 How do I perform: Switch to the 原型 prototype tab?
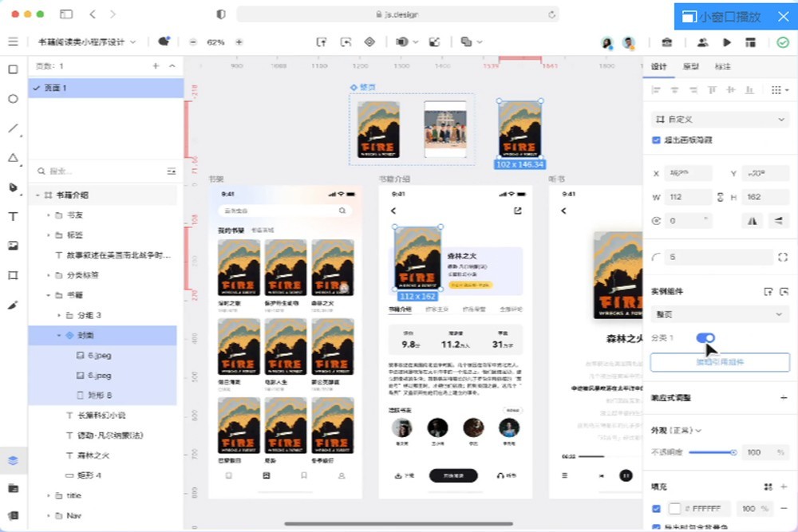coord(690,67)
